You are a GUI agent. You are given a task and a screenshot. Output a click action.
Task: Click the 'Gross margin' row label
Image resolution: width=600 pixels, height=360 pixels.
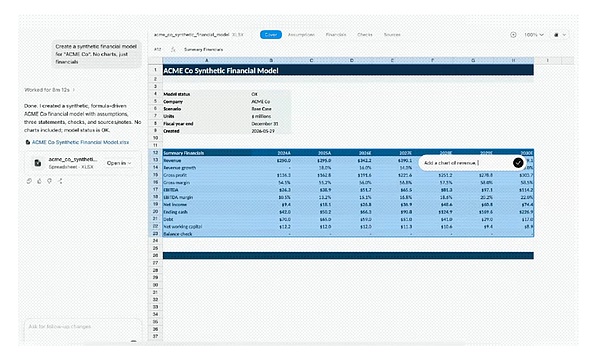(207, 182)
